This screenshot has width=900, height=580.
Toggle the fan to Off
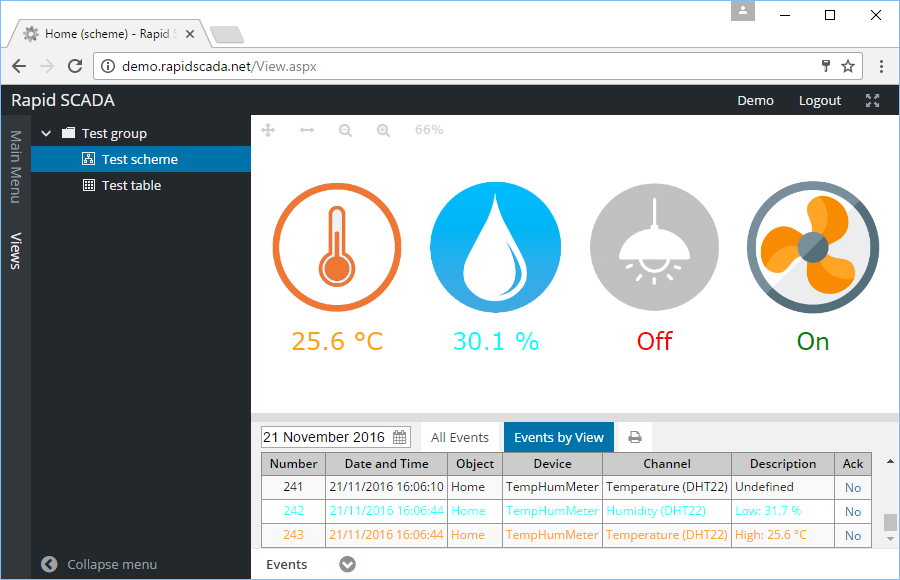coord(812,247)
